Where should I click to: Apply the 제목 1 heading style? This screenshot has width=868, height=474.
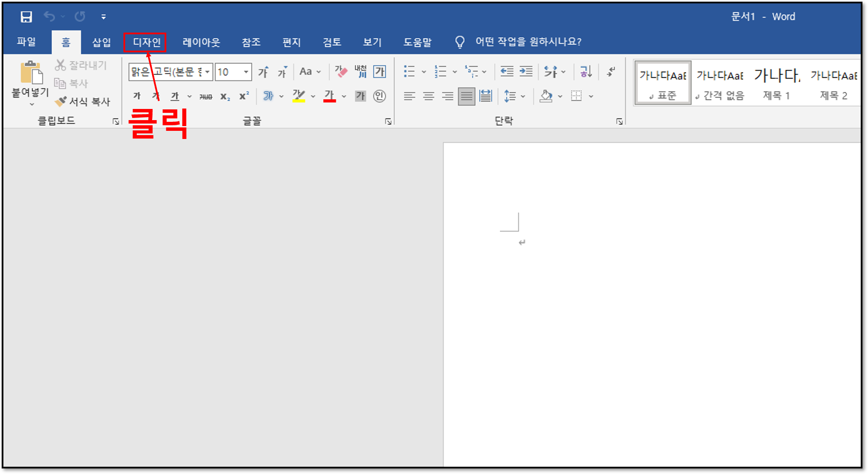tap(776, 82)
